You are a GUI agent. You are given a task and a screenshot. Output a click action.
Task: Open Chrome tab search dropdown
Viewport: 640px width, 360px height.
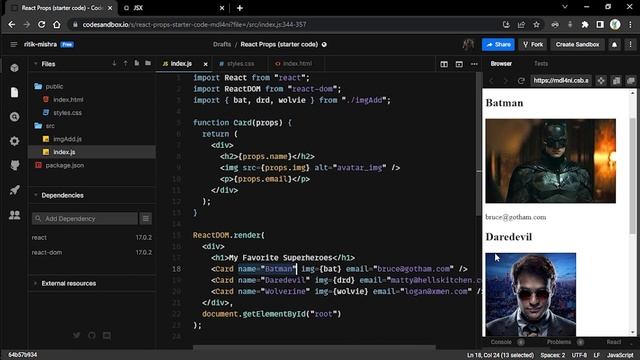pyautogui.click(x=565, y=7)
